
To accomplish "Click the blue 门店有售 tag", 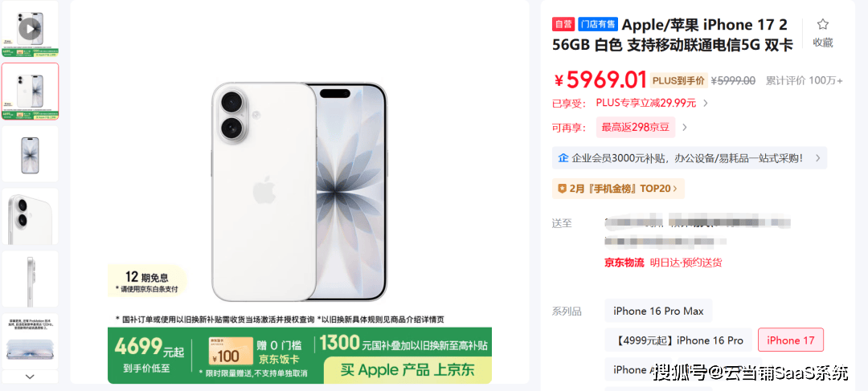I will tap(598, 24).
